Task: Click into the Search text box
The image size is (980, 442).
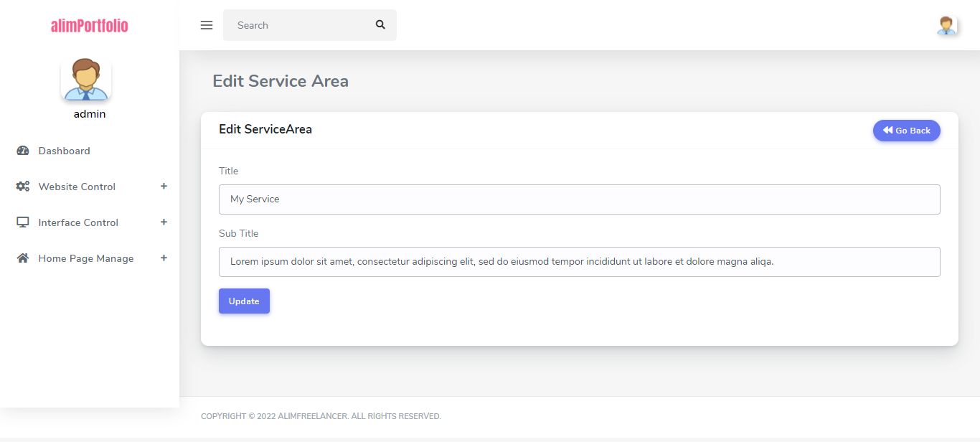Action: coord(298,25)
